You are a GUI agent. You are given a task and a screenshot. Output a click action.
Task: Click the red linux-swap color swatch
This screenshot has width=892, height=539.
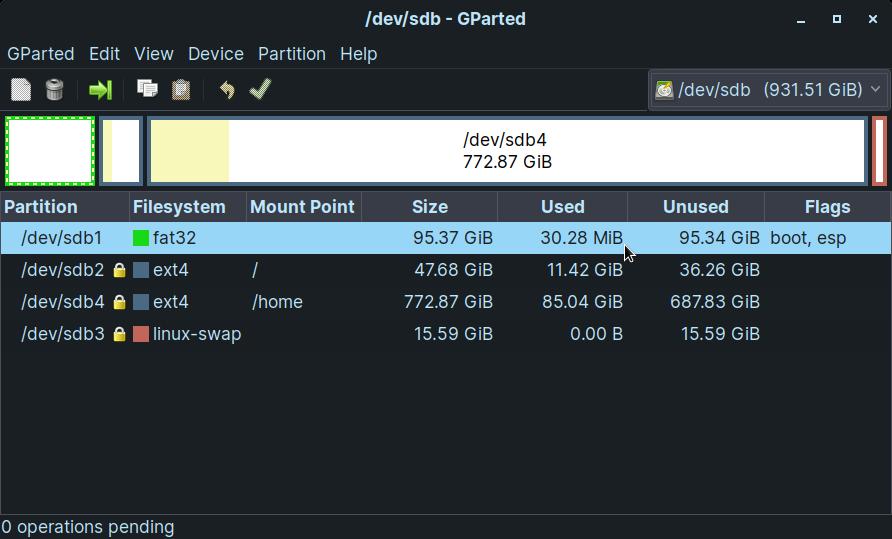pyautogui.click(x=141, y=334)
